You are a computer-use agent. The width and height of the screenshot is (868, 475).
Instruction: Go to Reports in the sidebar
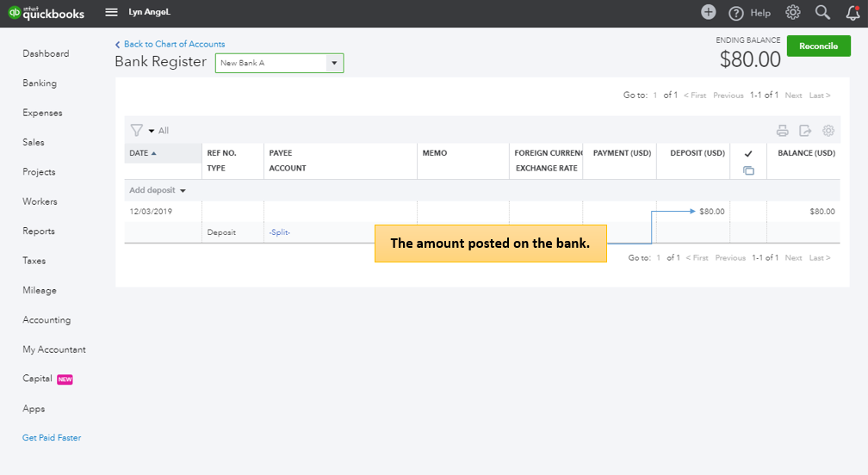(x=39, y=231)
